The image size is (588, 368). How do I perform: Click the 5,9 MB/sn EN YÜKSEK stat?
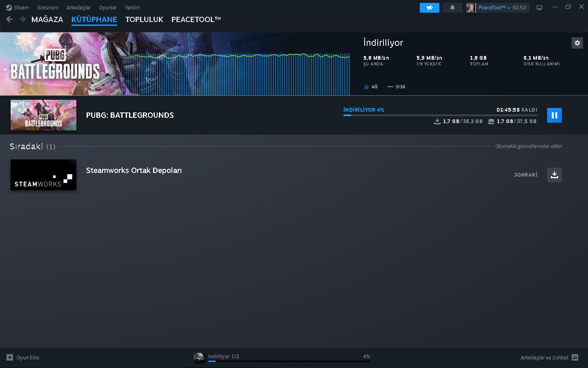click(x=429, y=61)
